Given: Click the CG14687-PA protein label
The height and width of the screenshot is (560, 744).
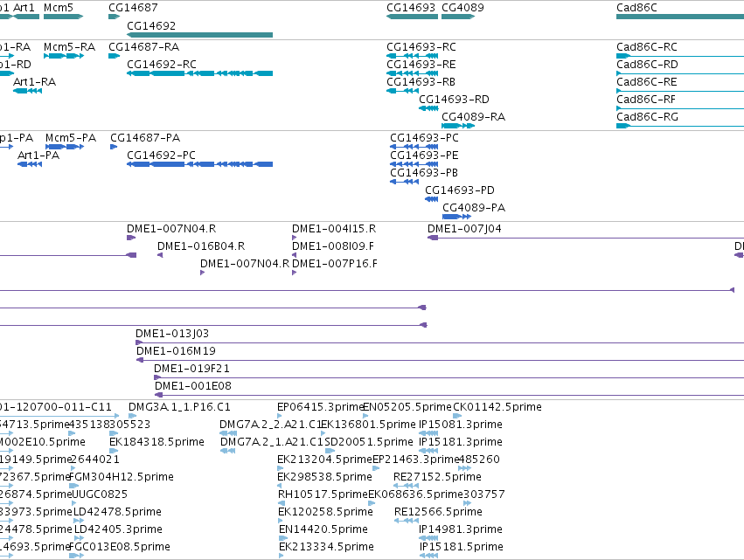Looking at the screenshot, I should [145, 138].
